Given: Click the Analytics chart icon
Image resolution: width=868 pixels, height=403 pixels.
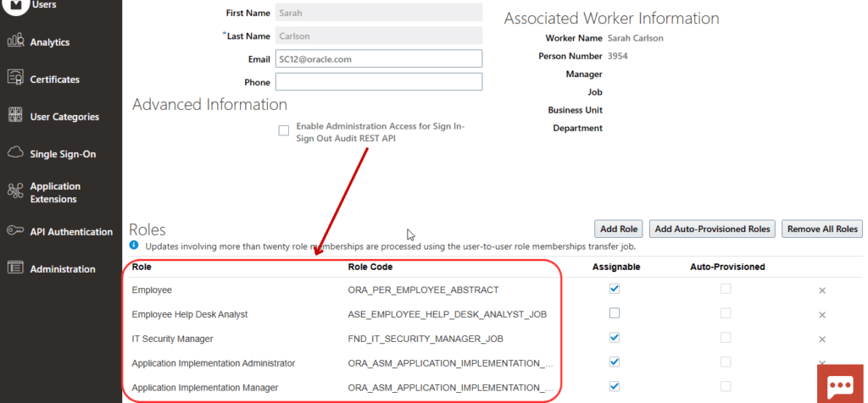Looking at the screenshot, I should tap(15, 41).
